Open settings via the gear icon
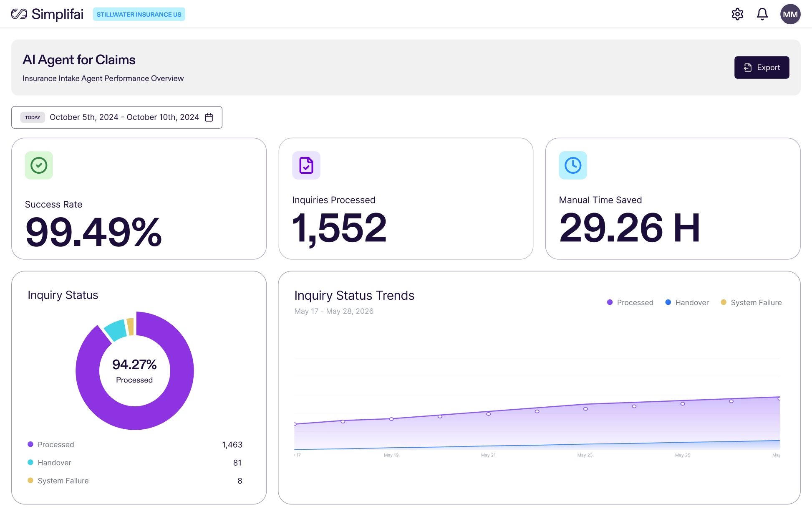 737,14
